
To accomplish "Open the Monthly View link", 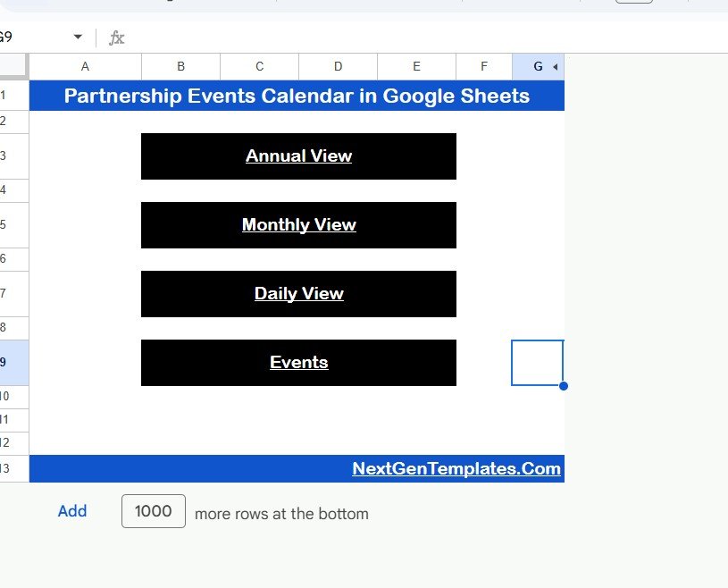I will coord(298,224).
